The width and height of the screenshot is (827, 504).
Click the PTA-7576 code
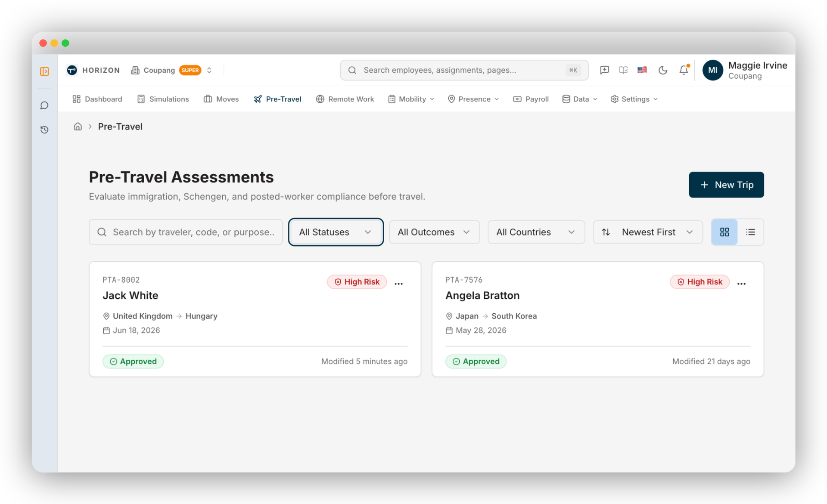pyautogui.click(x=464, y=280)
